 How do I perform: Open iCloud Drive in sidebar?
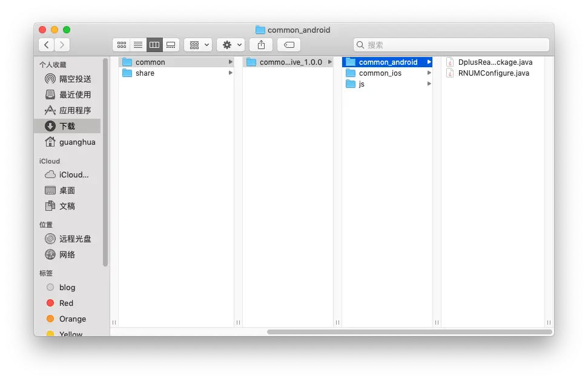67,174
